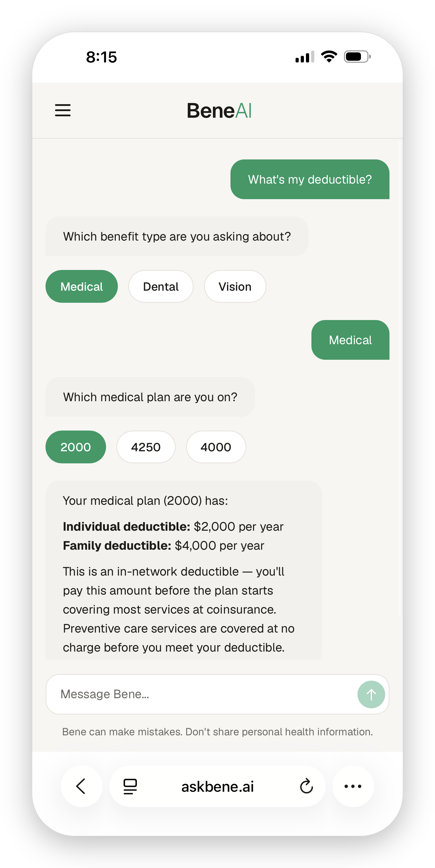Image resolution: width=435 pixels, height=868 pixels.
Task: Choose the 2000 medical plan option
Action: (75, 447)
